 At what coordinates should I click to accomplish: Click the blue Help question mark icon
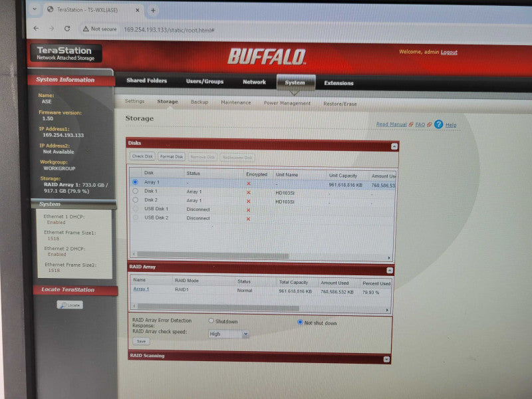click(438, 124)
